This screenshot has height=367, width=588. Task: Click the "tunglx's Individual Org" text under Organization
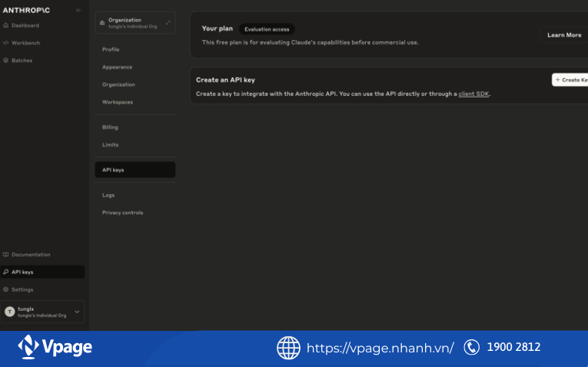click(x=133, y=27)
